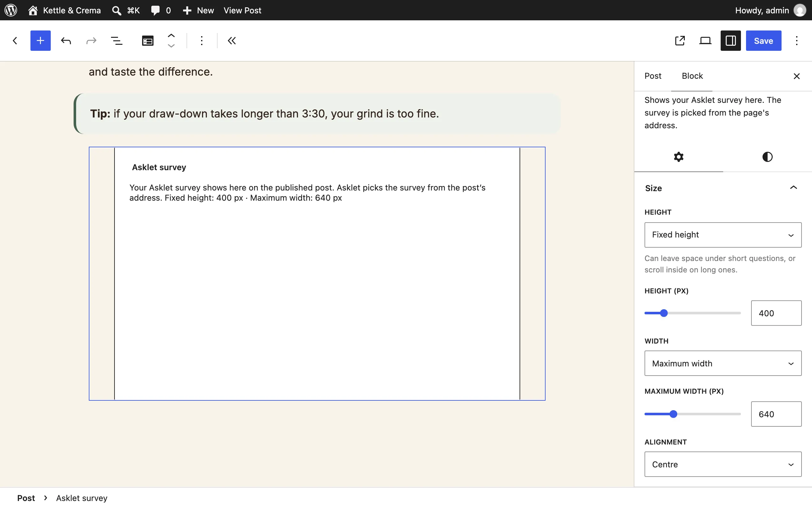Click the 'and taste the difference.' paragraph
The image size is (812, 508).
(151, 71)
